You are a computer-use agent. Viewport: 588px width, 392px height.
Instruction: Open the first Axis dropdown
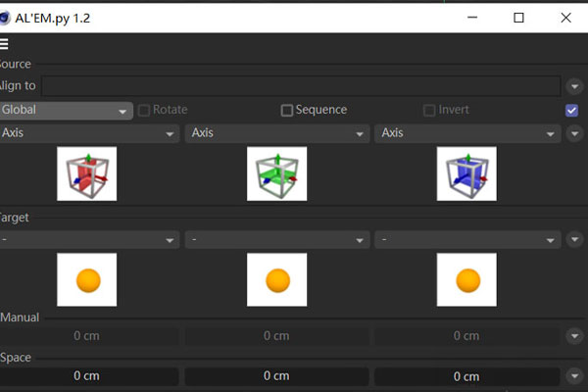click(89, 133)
